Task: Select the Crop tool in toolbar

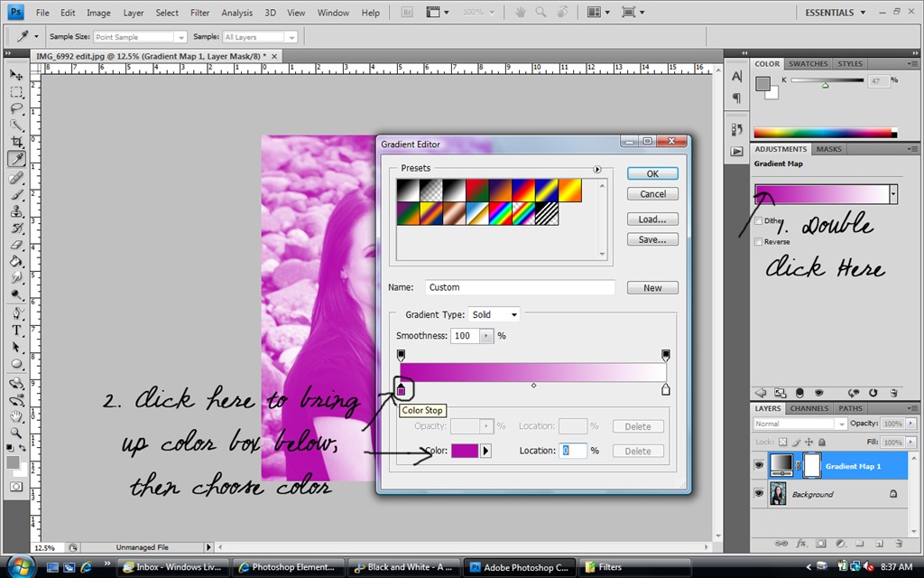Action: [x=16, y=142]
